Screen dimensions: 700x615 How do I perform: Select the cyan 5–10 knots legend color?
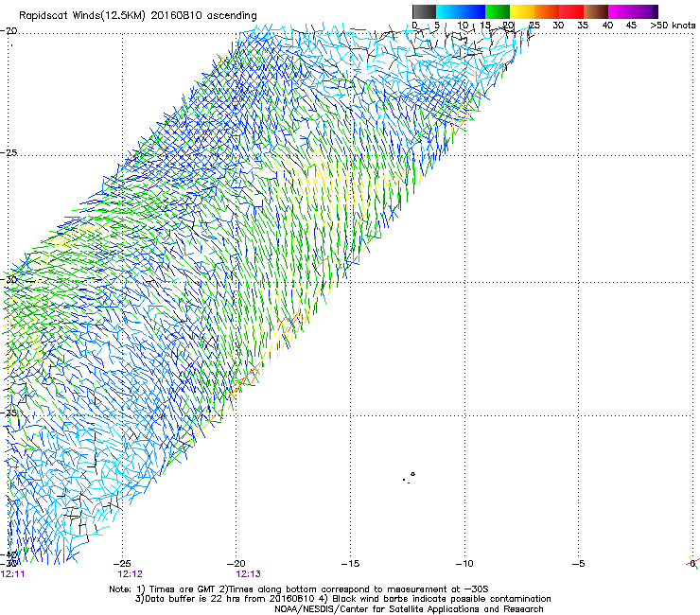click(x=448, y=11)
